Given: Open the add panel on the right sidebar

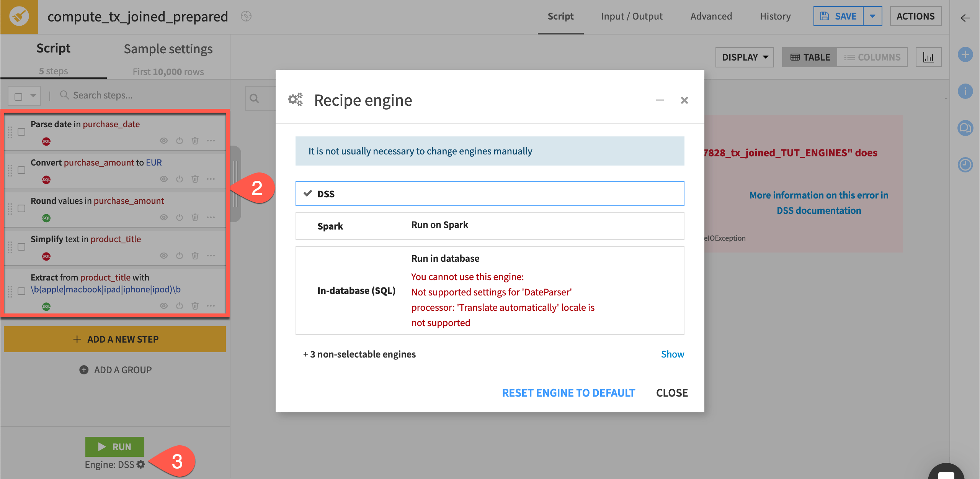Looking at the screenshot, I should [965, 54].
